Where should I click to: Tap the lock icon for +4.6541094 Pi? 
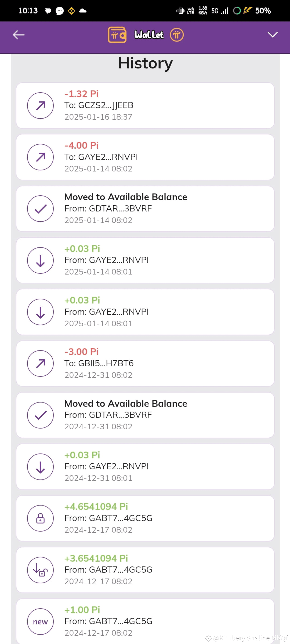(40, 518)
